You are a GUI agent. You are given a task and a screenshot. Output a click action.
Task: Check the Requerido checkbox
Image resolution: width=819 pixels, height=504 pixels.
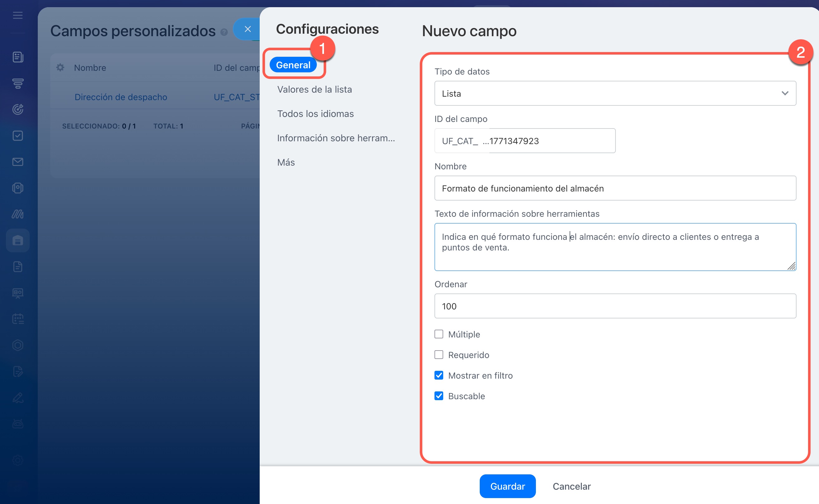pos(439,355)
